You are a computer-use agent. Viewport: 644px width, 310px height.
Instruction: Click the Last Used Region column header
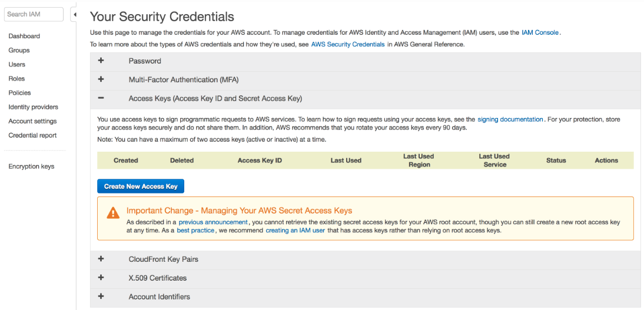(419, 161)
